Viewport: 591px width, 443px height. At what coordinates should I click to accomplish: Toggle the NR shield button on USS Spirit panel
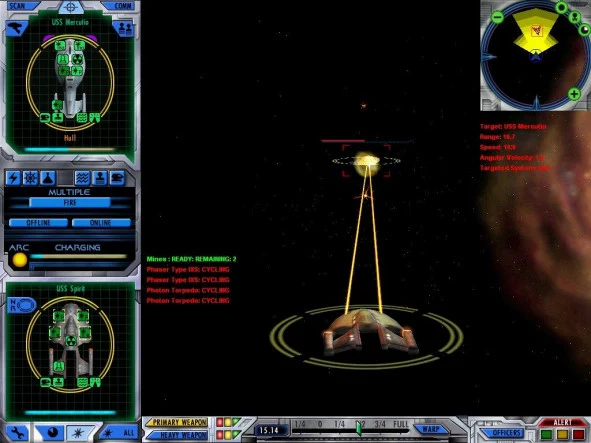21,305
